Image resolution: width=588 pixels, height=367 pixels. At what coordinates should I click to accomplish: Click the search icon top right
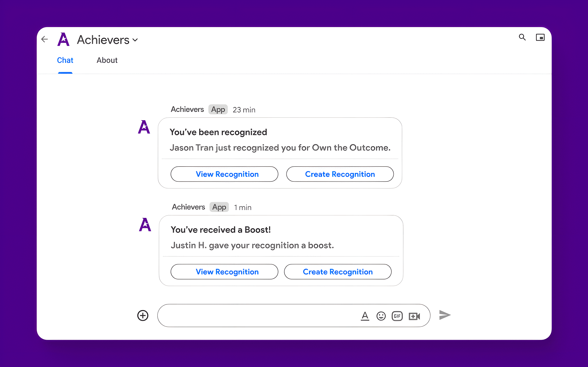pos(521,38)
